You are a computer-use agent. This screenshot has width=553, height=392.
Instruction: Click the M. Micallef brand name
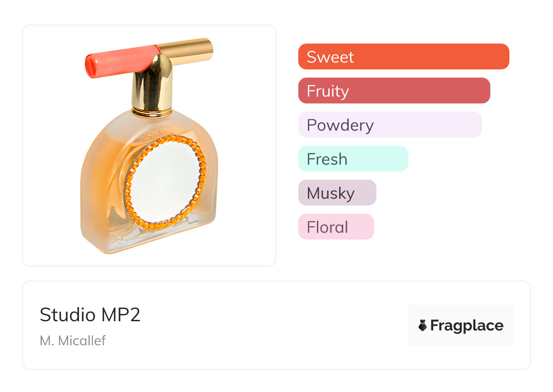(73, 340)
